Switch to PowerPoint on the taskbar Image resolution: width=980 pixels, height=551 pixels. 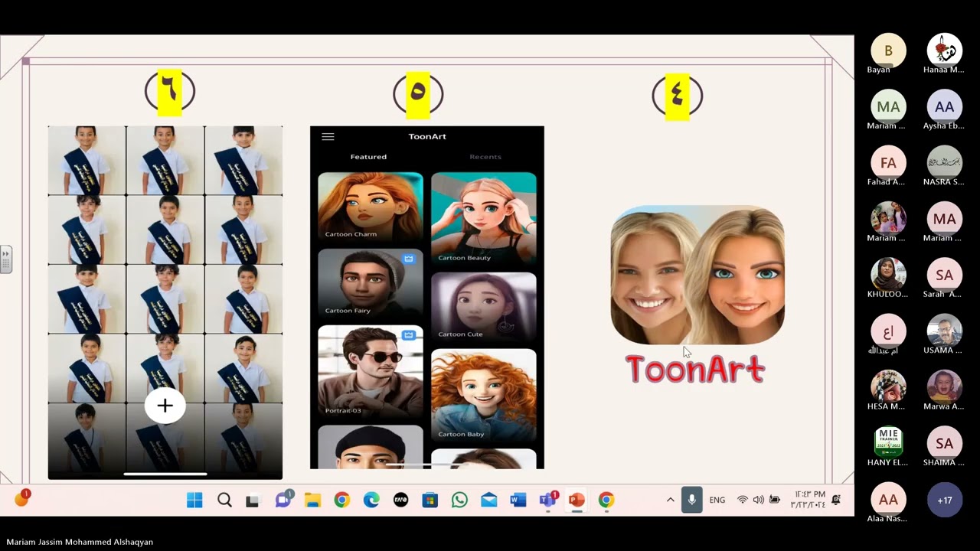pos(577,500)
